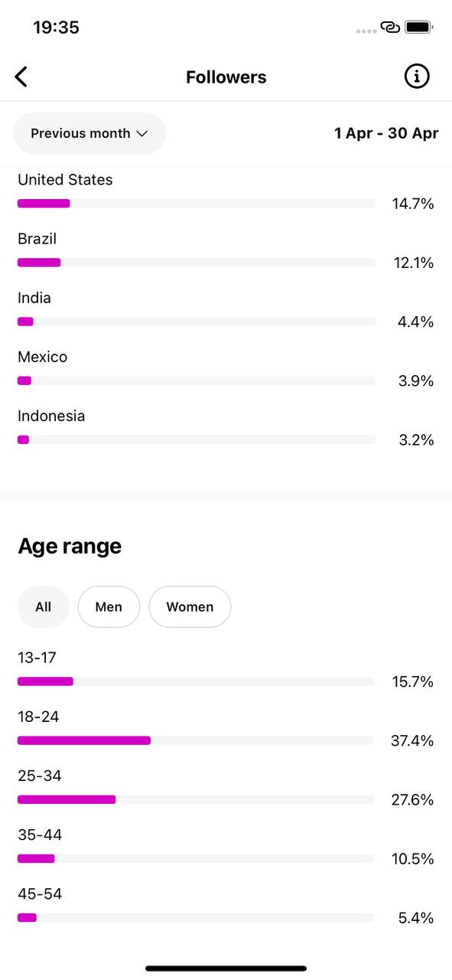The image size is (452, 980).
Task: Tap the 1 Apr - 30 Apr date range
Action: (x=386, y=133)
